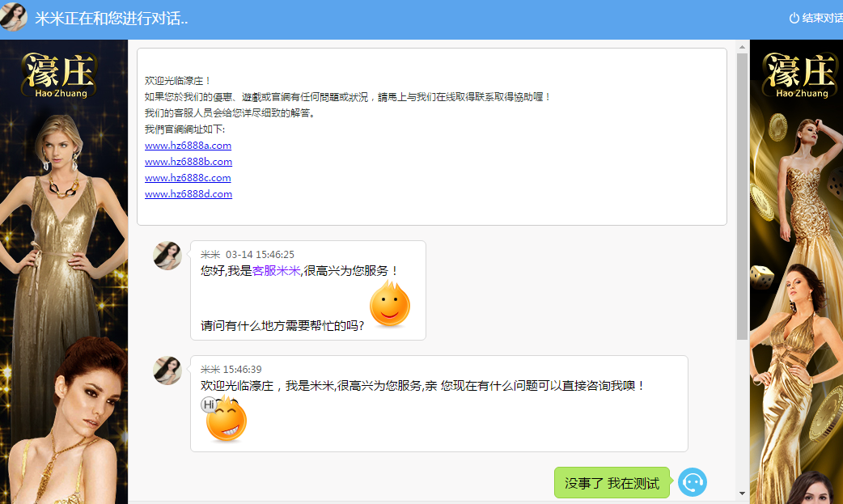
Task: Open link www.hz6888d.com
Action: click(189, 193)
